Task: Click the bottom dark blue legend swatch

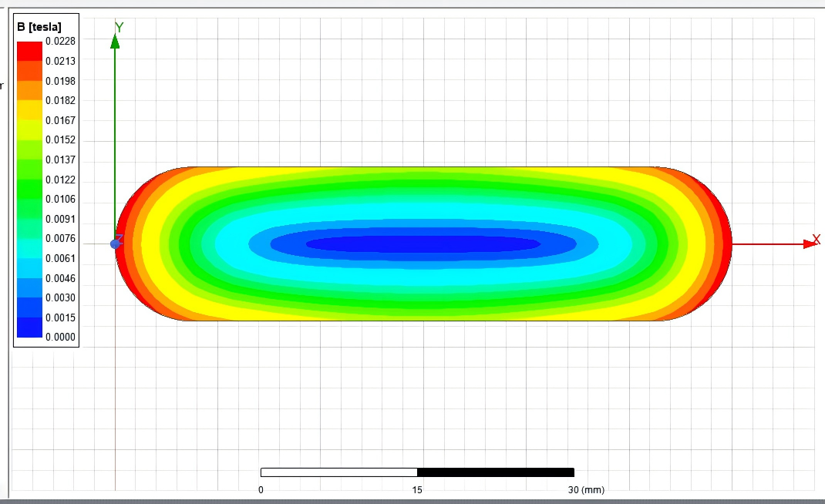Action: [x=30, y=328]
